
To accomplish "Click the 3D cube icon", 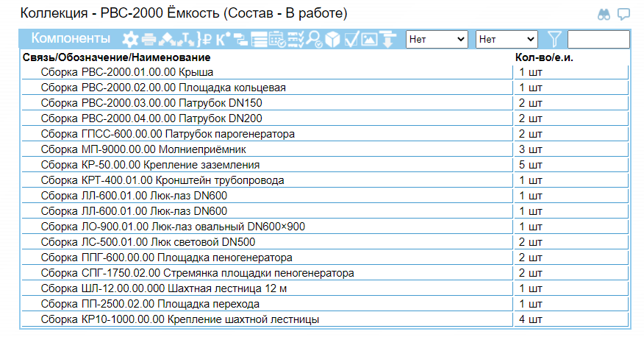I will point(333,39).
